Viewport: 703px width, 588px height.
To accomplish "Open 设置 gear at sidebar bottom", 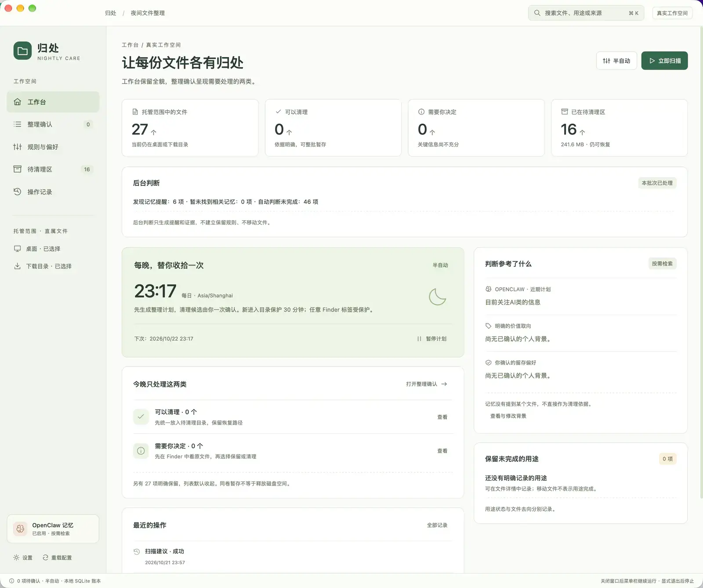I will click(23, 558).
